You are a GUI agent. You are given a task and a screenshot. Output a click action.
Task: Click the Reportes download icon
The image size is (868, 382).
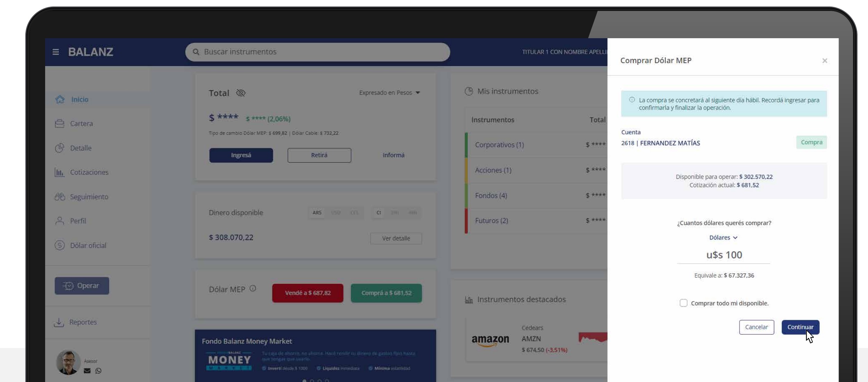(59, 322)
